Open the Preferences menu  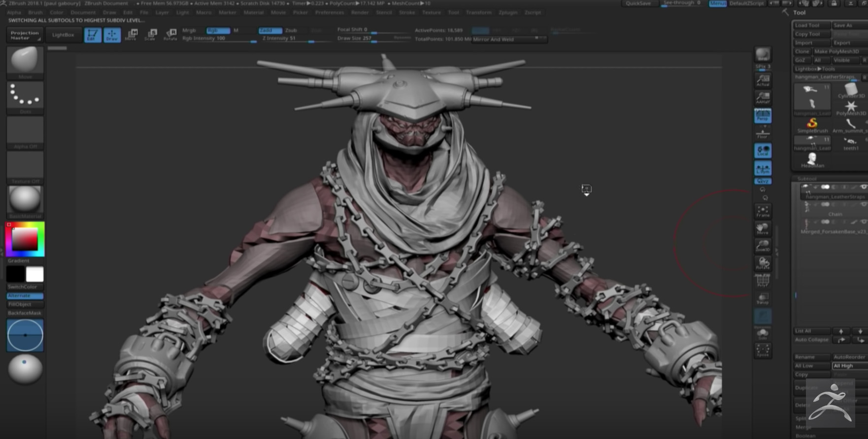[329, 12]
